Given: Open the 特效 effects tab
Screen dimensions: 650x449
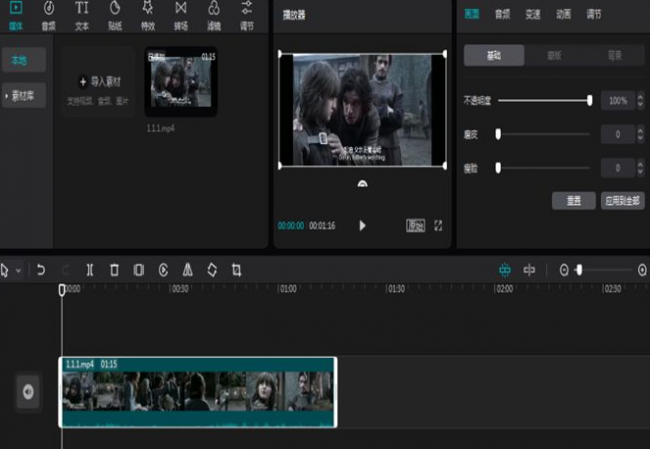Looking at the screenshot, I should pyautogui.click(x=148, y=15).
